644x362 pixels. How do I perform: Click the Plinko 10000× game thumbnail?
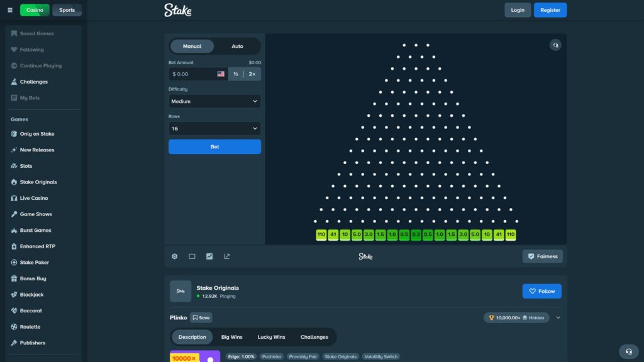coord(195,356)
